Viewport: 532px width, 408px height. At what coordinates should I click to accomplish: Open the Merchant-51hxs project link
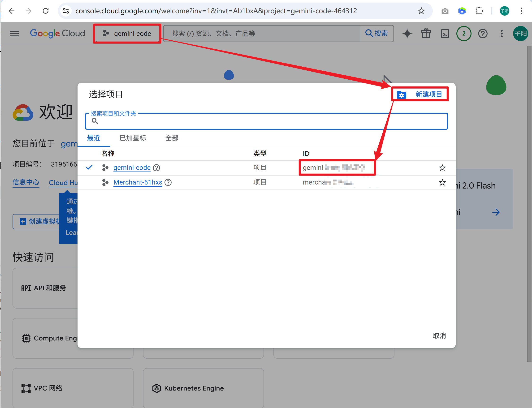click(x=138, y=182)
